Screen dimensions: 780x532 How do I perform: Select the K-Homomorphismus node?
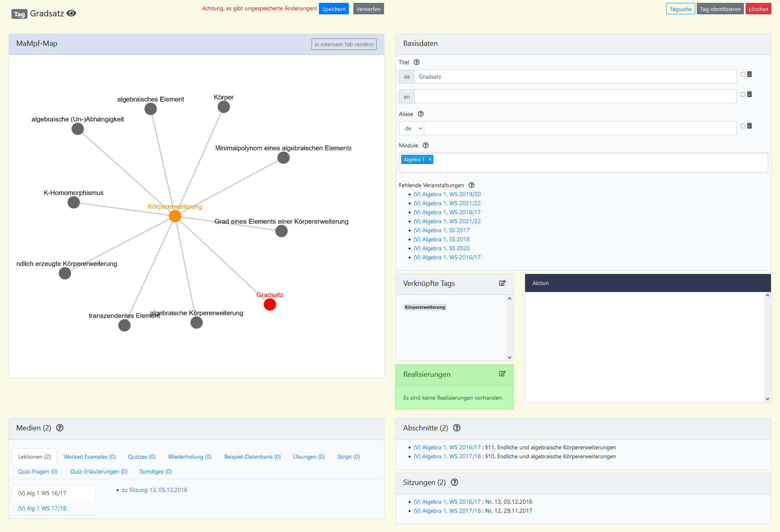point(74,202)
